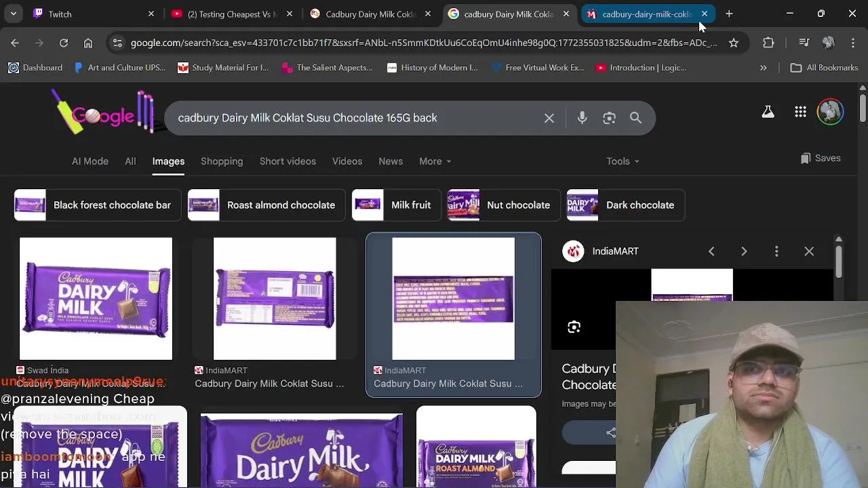Click the browser address bar URL

tap(424, 43)
